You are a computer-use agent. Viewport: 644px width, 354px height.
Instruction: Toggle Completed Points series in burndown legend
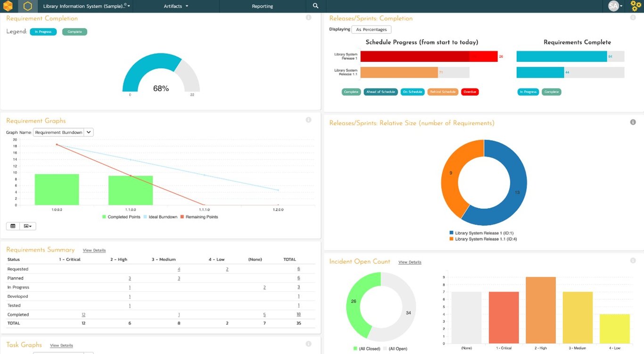pos(121,217)
